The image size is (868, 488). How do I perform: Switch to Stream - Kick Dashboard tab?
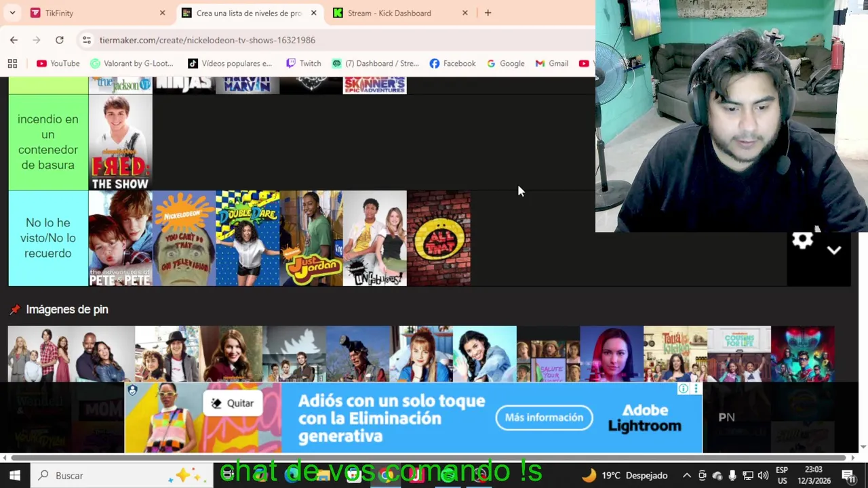[x=400, y=13]
